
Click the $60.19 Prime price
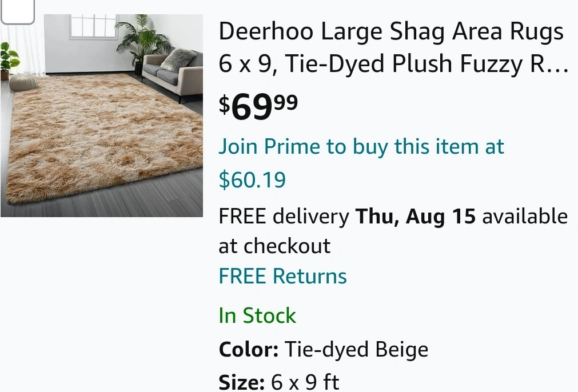coord(252,180)
